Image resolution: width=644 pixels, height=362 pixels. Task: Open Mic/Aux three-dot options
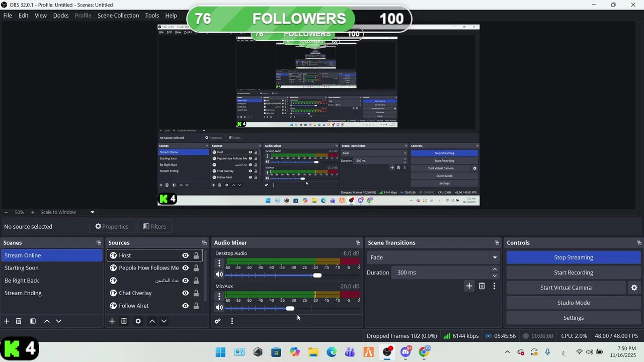219,296
